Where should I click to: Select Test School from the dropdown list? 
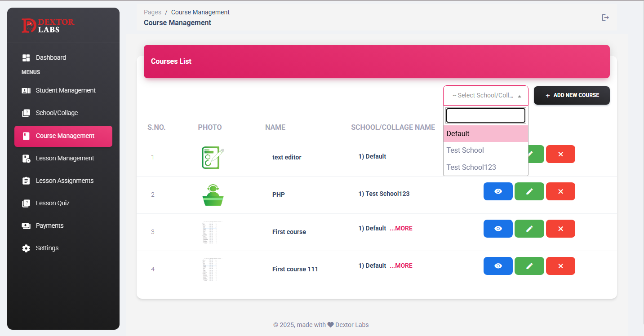[x=465, y=150]
